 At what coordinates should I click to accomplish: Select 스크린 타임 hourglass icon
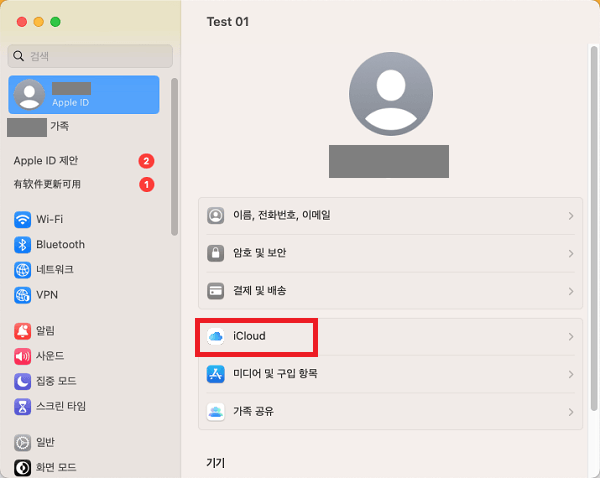coord(23,406)
